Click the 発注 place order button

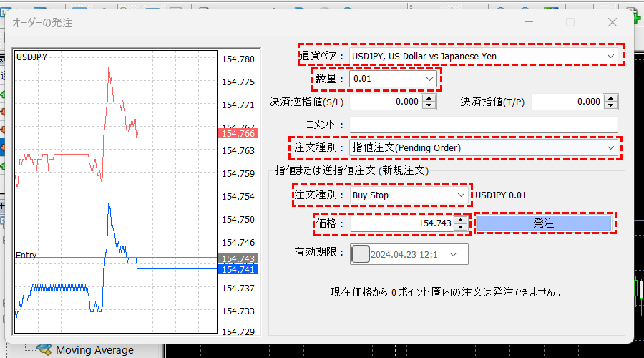pyautogui.click(x=544, y=223)
